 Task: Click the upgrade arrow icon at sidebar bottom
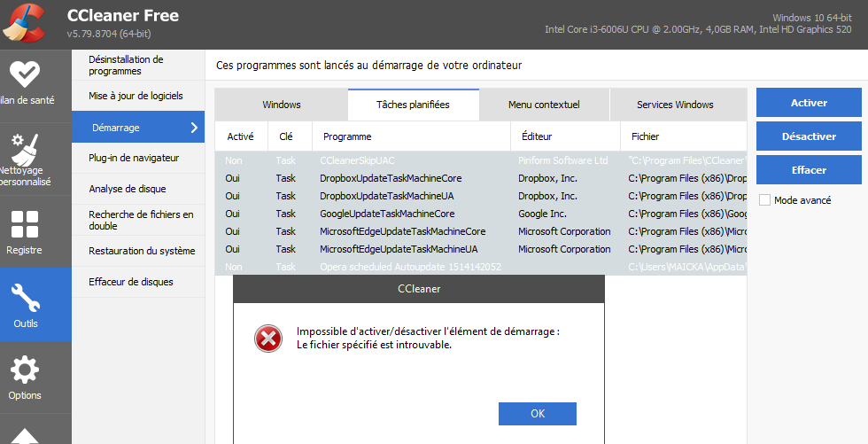coord(25,438)
